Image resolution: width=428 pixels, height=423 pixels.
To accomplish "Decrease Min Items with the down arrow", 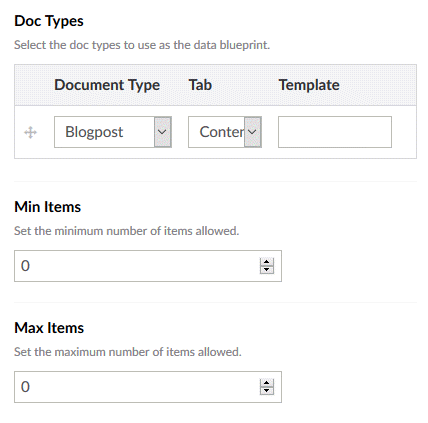I will point(266,270).
